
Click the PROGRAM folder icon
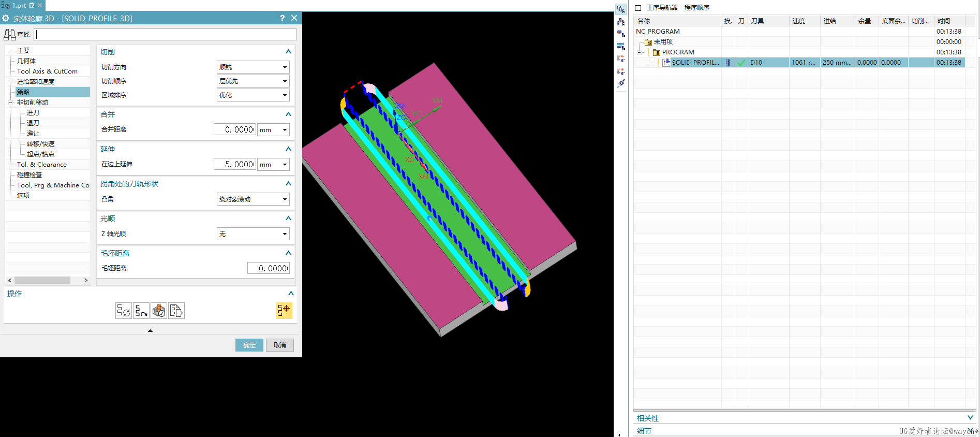coord(657,52)
